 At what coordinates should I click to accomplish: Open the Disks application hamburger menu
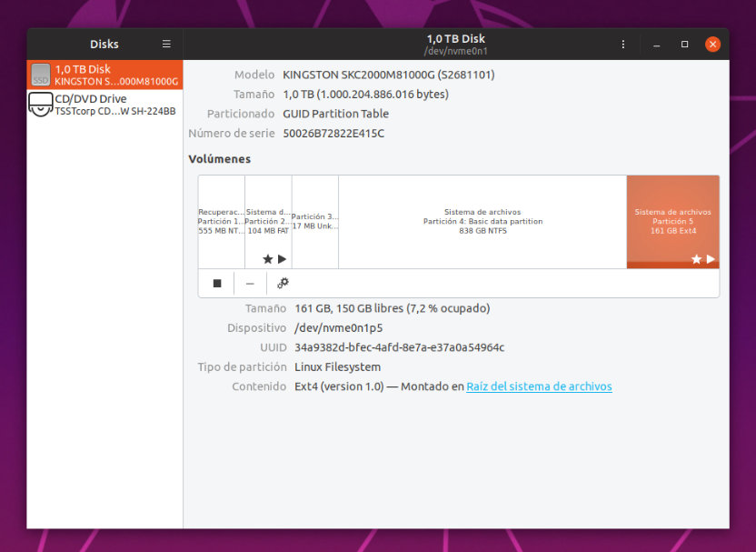tap(166, 44)
